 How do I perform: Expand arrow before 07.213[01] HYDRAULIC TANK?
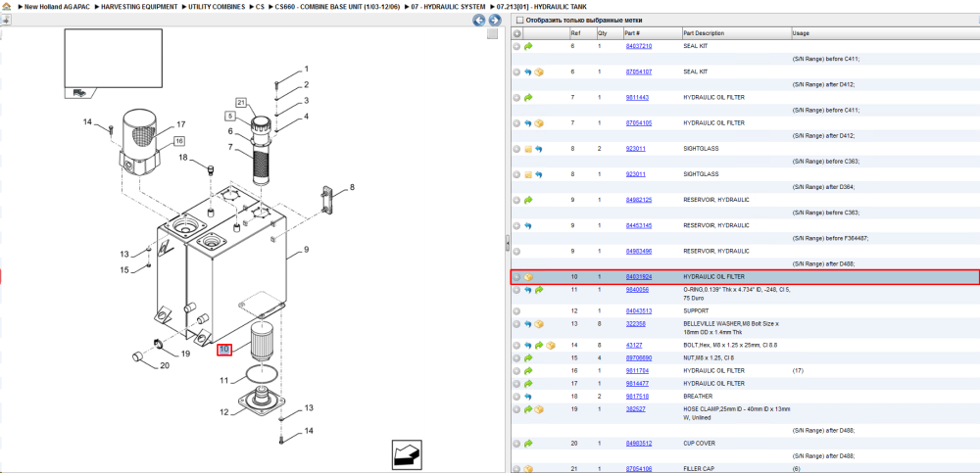pos(492,6)
